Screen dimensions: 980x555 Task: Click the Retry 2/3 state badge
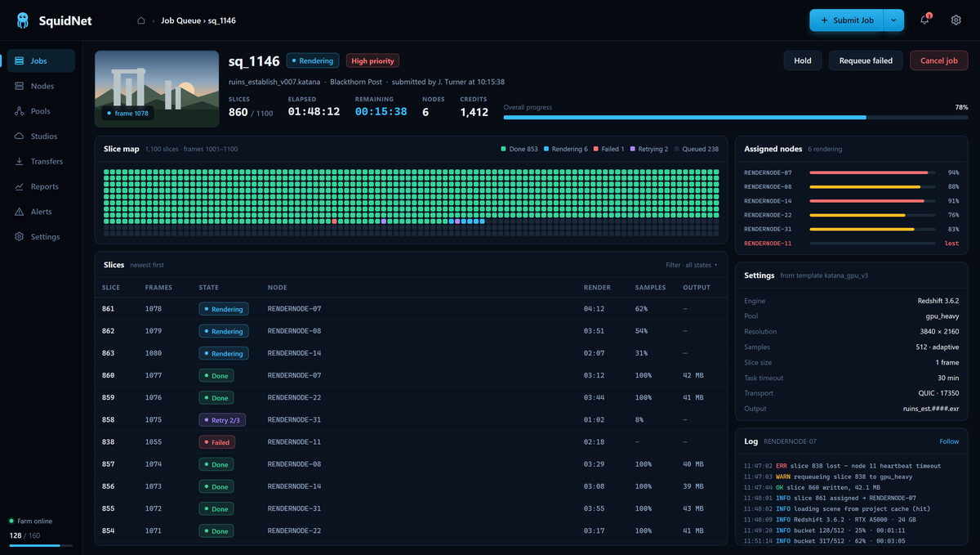pyautogui.click(x=222, y=420)
